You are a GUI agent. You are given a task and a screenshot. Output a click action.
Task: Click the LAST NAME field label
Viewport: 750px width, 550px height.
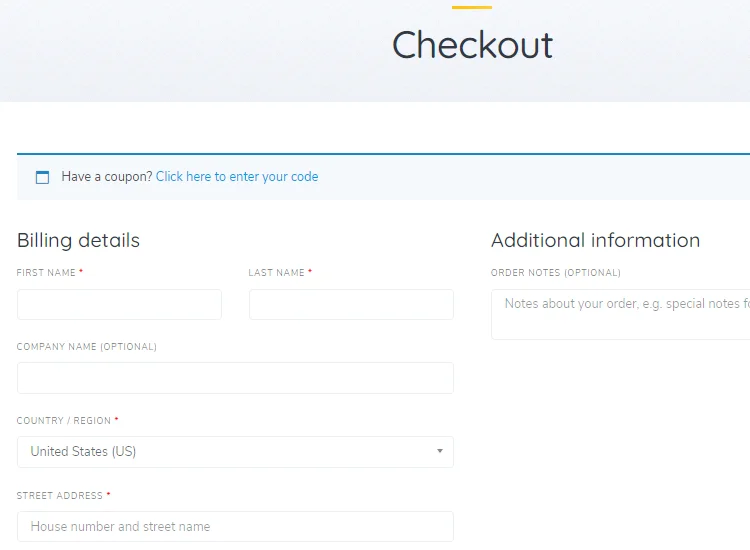coord(276,273)
